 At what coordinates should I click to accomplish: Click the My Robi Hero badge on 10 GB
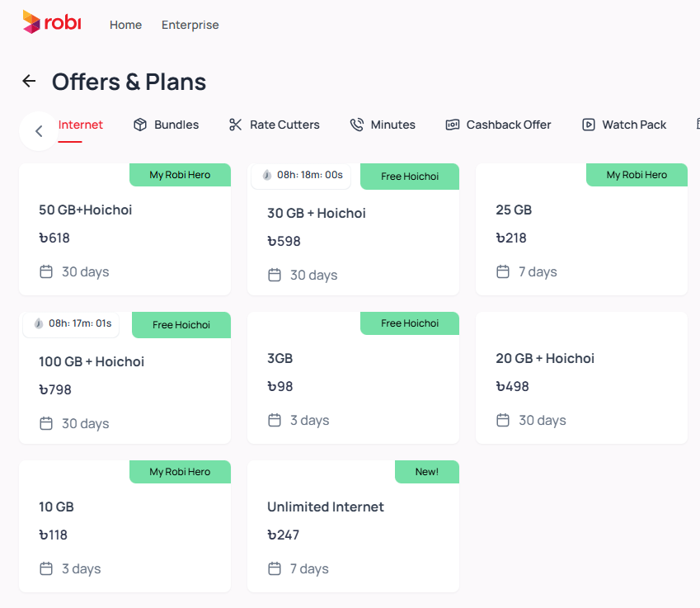180,472
